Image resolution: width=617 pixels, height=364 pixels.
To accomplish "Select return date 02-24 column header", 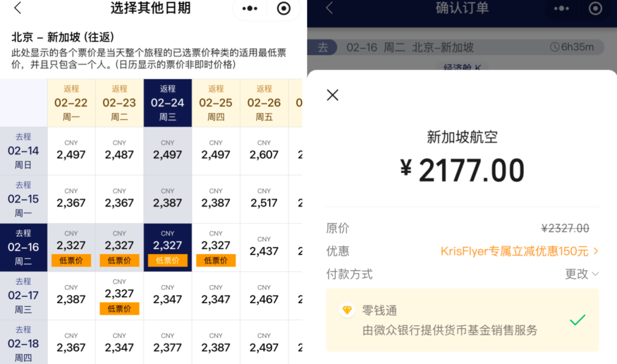I will coord(167,103).
